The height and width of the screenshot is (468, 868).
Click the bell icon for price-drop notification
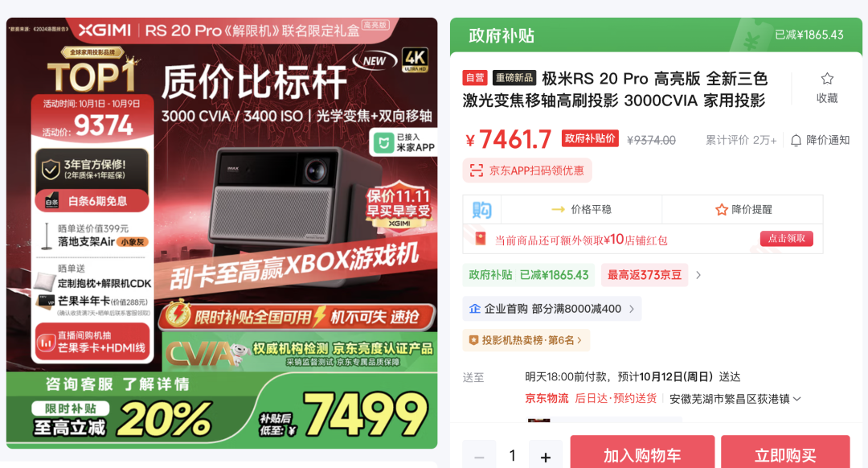click(x=796, y=140)
